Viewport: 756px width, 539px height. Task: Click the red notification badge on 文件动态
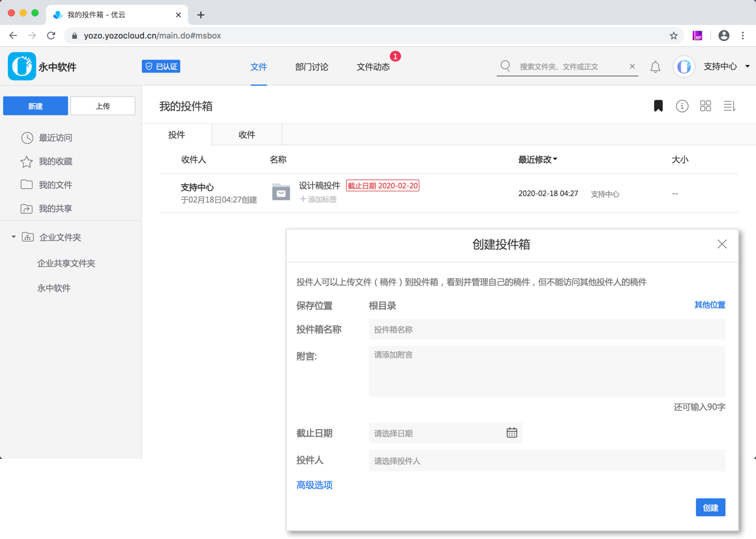pyautogui.click(x=396, y=57)
